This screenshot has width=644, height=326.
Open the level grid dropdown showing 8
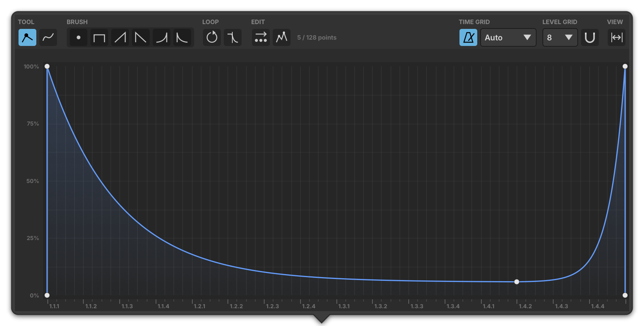click(560, 37)
